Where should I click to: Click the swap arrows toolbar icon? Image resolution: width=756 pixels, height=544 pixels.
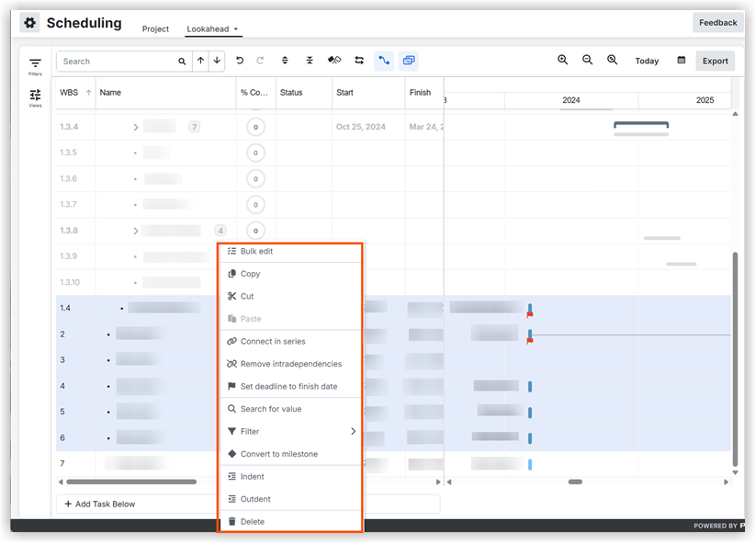359,61
